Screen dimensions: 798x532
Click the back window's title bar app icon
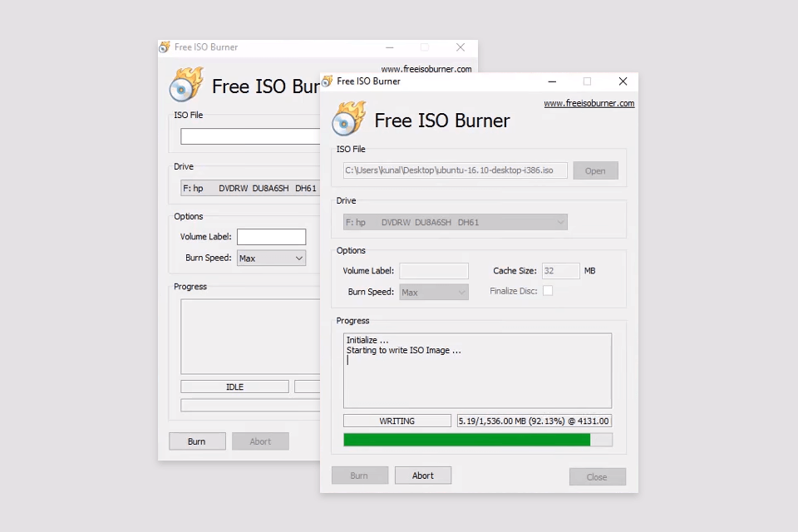pyautogui.click(x=165, y=47)
